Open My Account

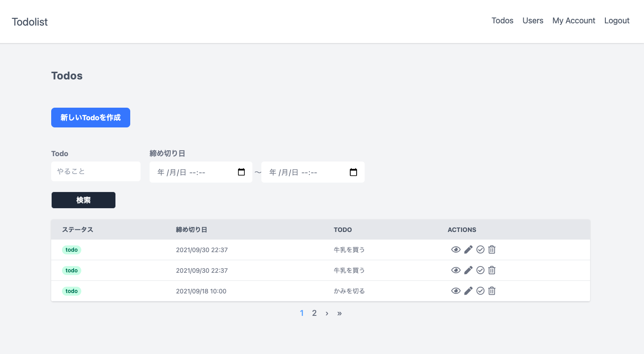click(x=574, y=21)
